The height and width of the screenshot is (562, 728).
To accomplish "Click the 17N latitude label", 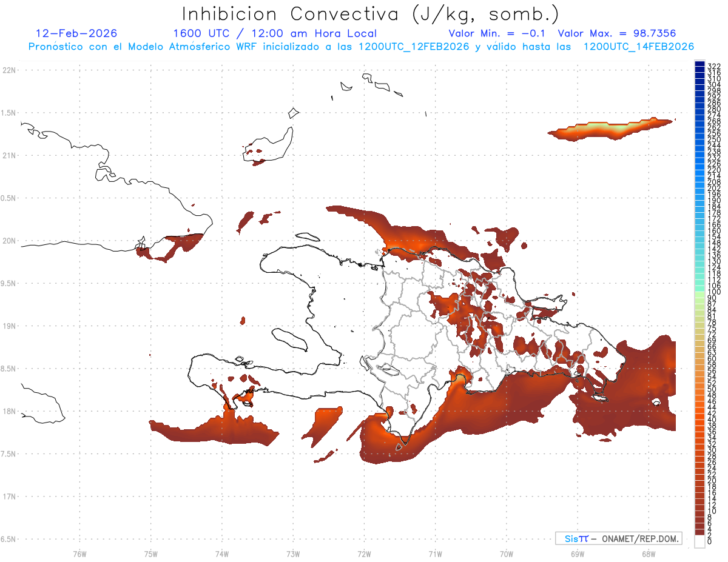I will pyautogui.click(x=8, y=497).
